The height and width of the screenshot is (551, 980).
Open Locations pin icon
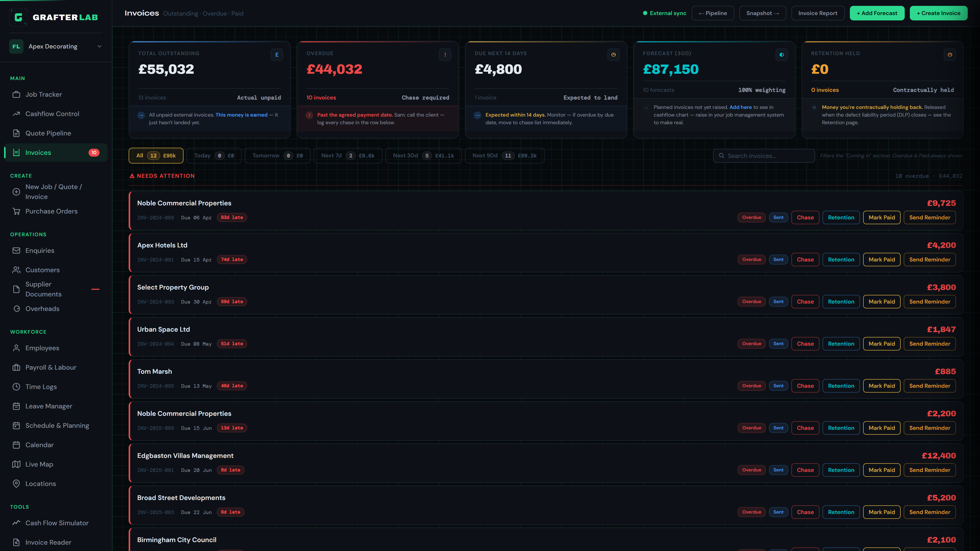(16, 484)
